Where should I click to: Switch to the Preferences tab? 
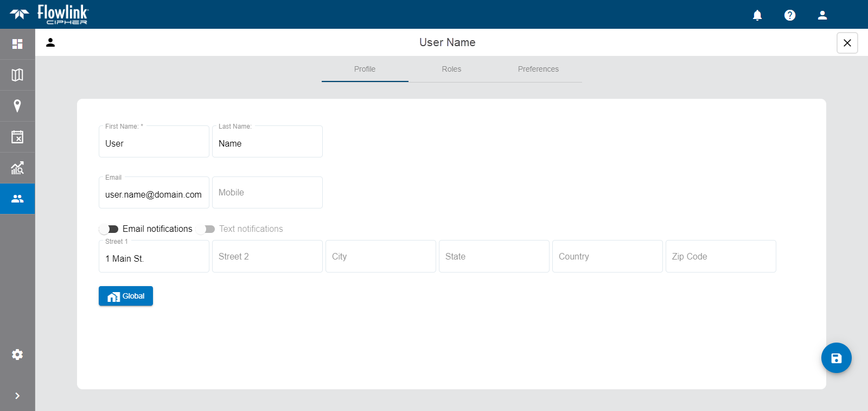pyautogui.click(x=538, y=69)
